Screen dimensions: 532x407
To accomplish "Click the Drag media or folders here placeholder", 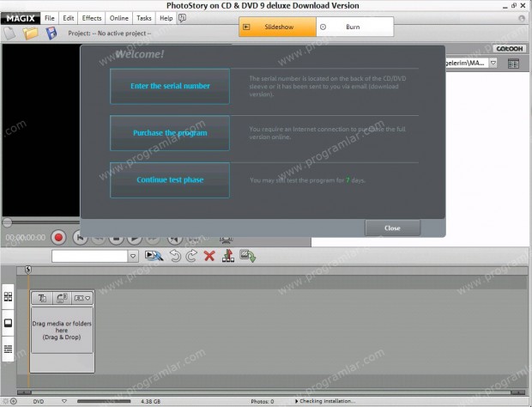I will [x=62, y=331].
